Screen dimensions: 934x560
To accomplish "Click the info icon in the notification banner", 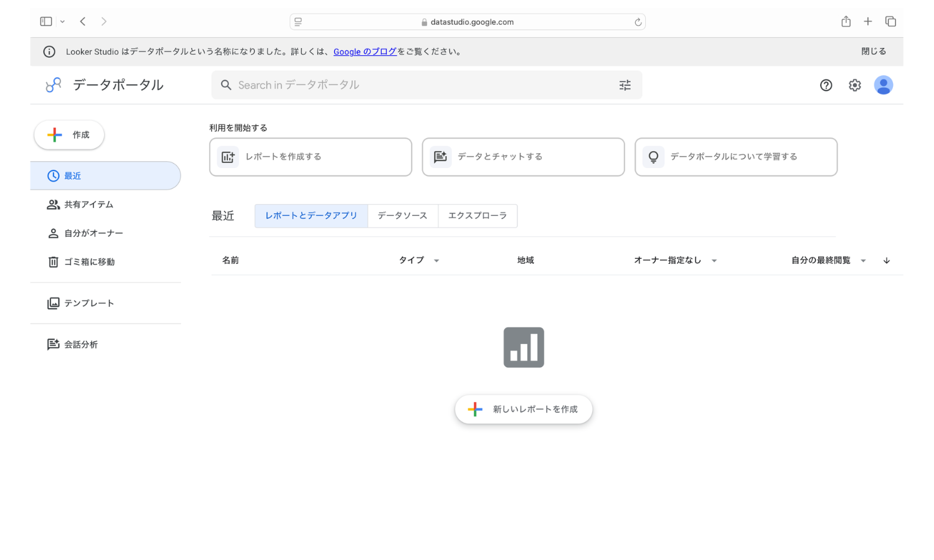I will click(49, 52).
